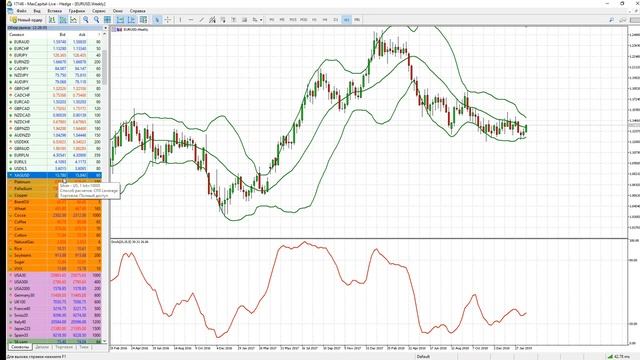Open the search icon in toolbar

[611, 20]
